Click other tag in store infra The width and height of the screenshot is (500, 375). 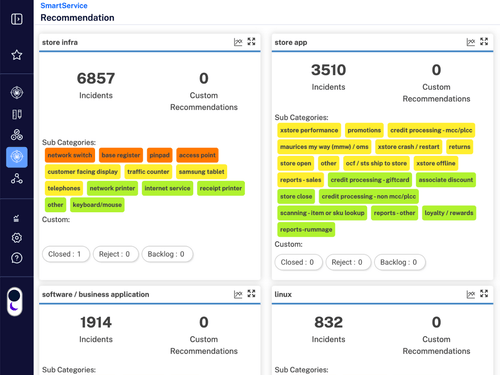55,205
